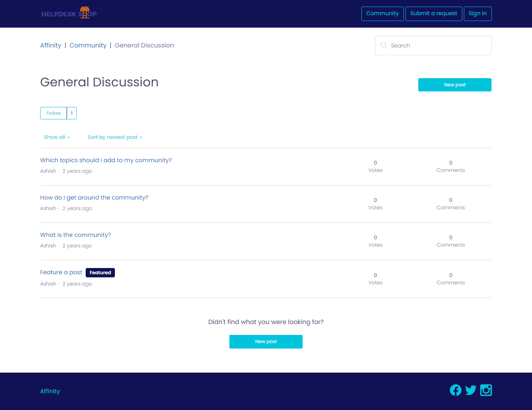Expand the Show all filter dropdown
The image size is (532, 410).
click(57, 137)
